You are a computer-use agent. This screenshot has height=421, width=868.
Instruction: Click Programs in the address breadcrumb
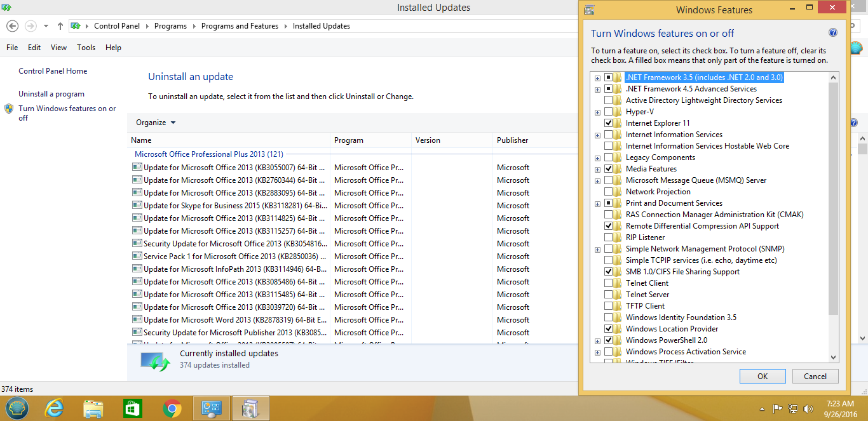[170, 26]
